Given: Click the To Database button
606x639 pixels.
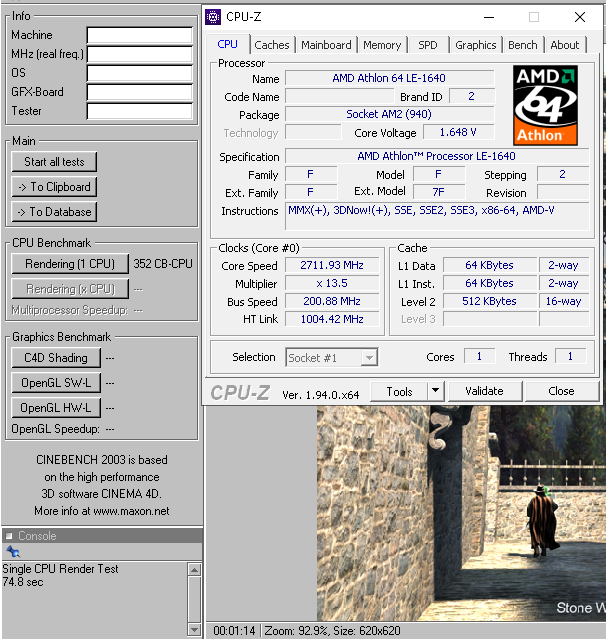Looking at the screenshot, I should click(x=54, y=212).
